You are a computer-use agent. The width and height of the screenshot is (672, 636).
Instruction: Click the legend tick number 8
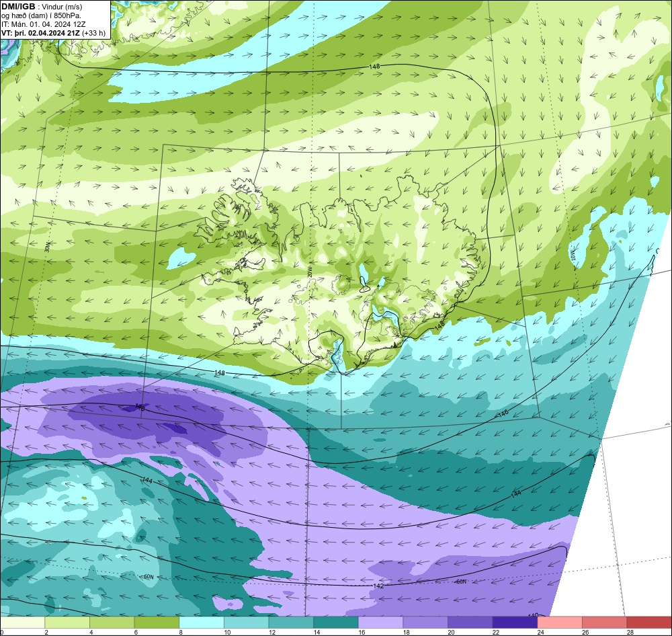pyautogui.click(x=181, y=632)
